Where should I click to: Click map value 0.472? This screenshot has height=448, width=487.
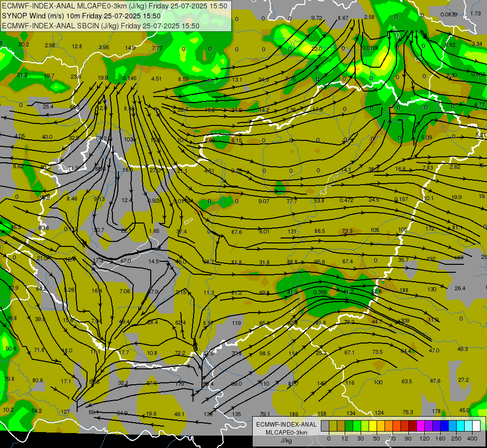(346, 200)
